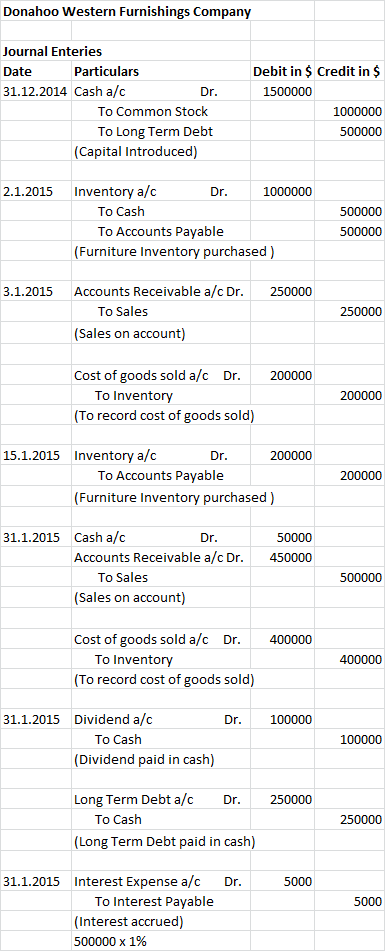
Task: Select the debit amount 1500000
Action: pyautogui.click(x=288, y=92)
